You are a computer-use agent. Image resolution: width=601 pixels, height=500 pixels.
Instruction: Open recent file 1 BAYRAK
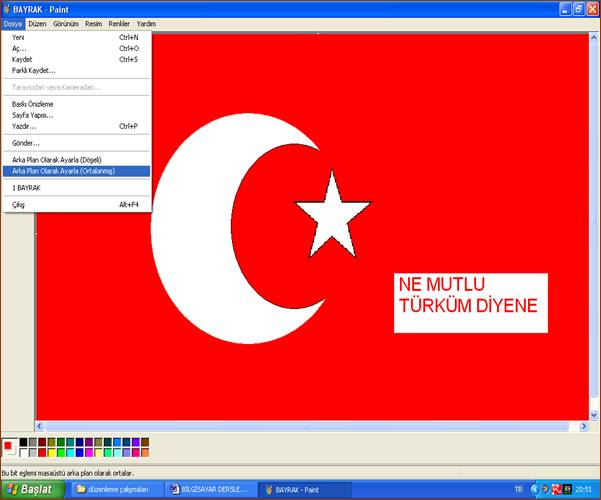(76, 188)
